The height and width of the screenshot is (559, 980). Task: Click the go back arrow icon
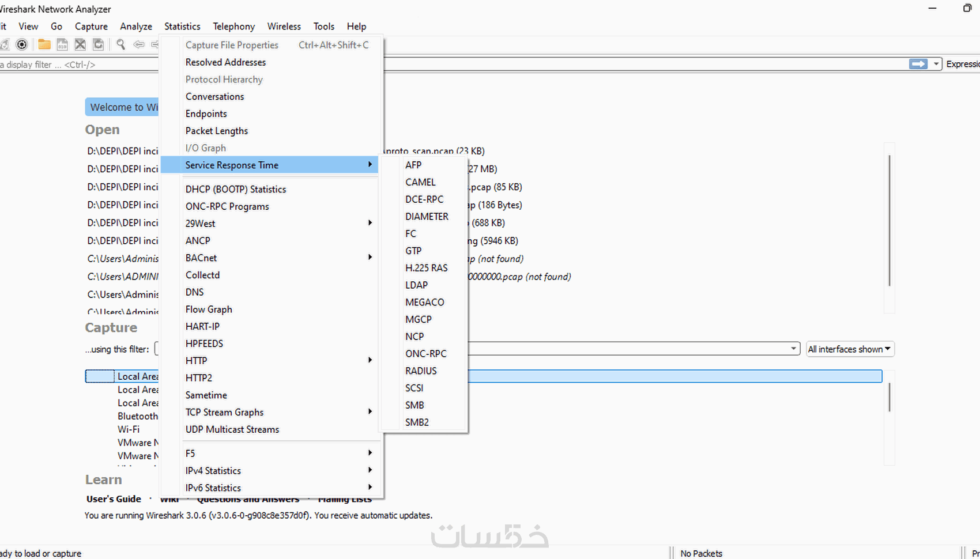pyautogui.click(x=139, y=44)
